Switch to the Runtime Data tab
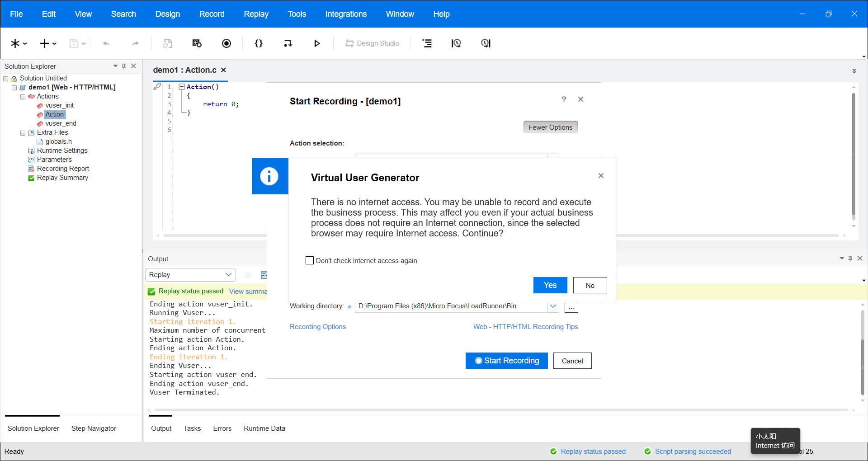 point(264,428)
